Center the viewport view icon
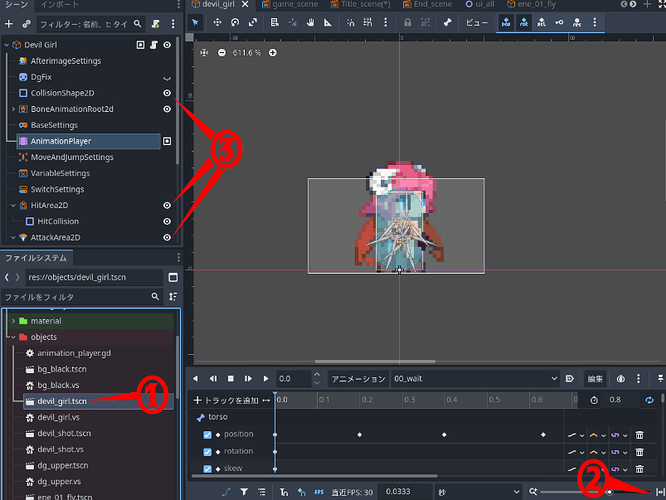The width and height of the screenshot is (666, 500). point(204,53)
